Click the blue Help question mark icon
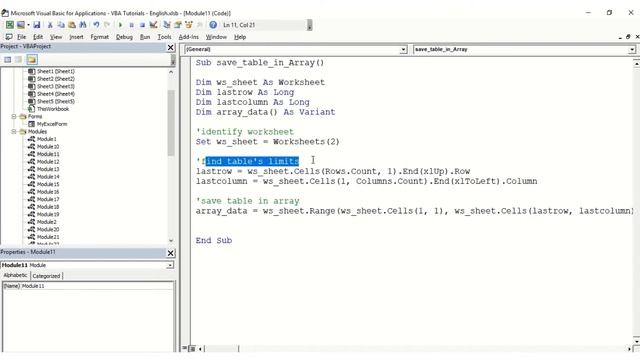Screen dimensions: 640x360 point(213,25)
